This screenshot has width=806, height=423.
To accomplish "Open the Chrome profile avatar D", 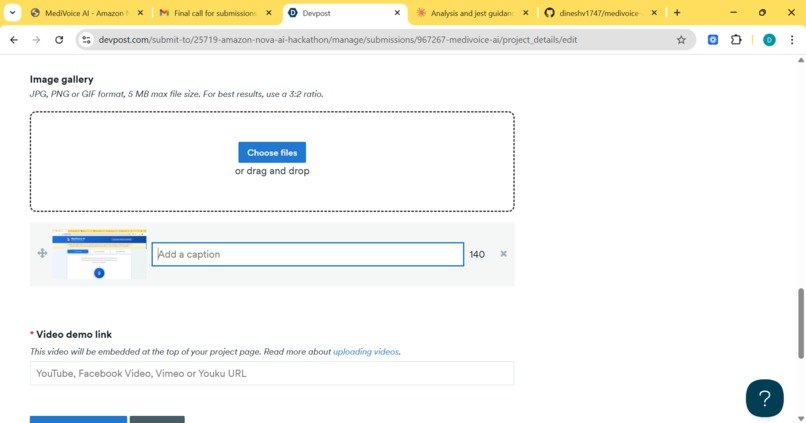I will [x=769, y=40].
